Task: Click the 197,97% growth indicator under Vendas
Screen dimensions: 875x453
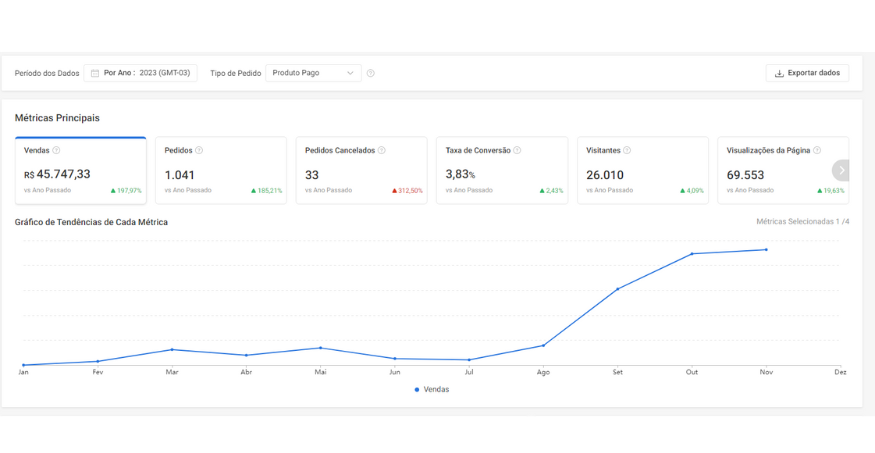Action: pos(126,191)
